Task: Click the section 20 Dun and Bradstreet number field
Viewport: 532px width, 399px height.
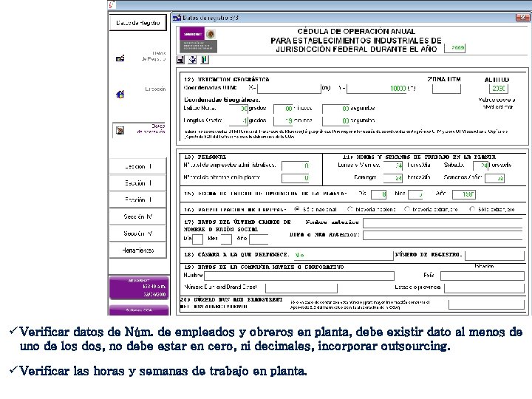Action: pyautogui.click(x=486, y=304)
